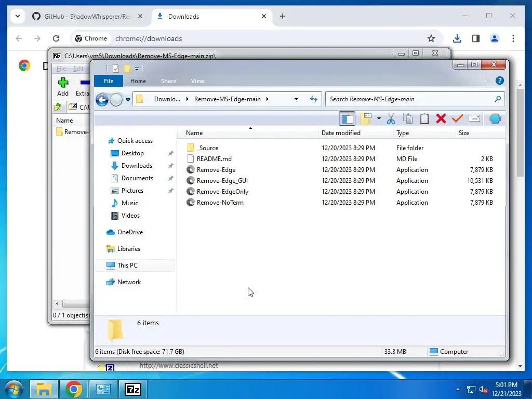
Task: Open Videos in the navigation pane
Action: (x=130, y=216)
